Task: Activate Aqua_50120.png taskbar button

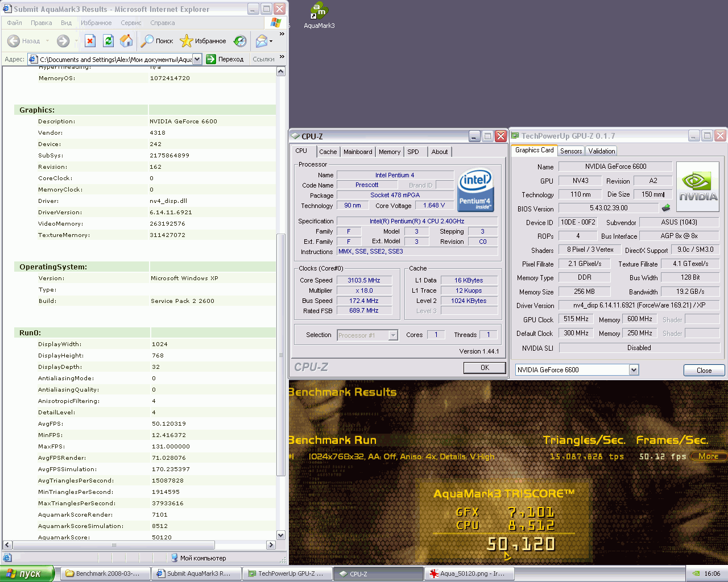Action: [x=470, y=573]
